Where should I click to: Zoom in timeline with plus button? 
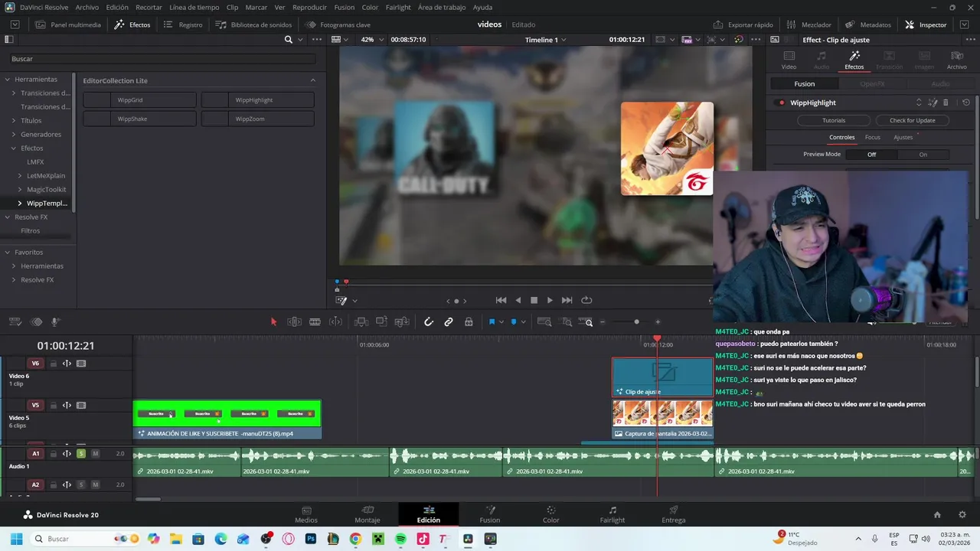point(658,322)
